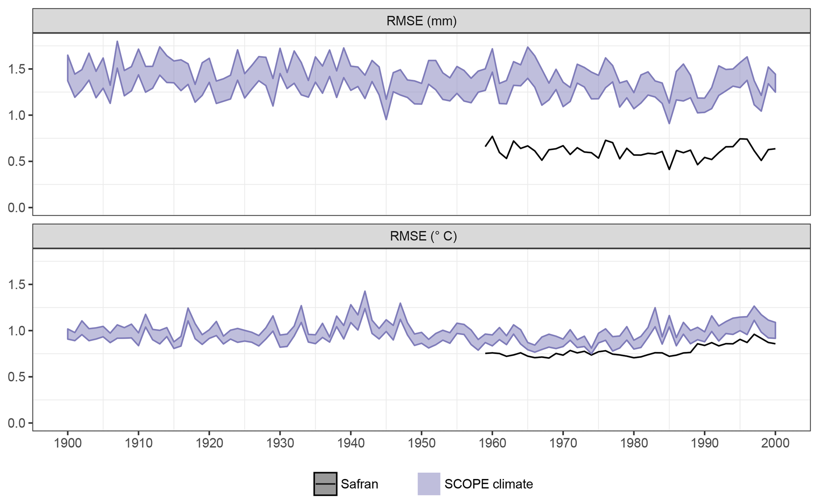This screenshot has height=504, width=819.
Task: Click the Safran legend line icon
Action: pos(325,484)
